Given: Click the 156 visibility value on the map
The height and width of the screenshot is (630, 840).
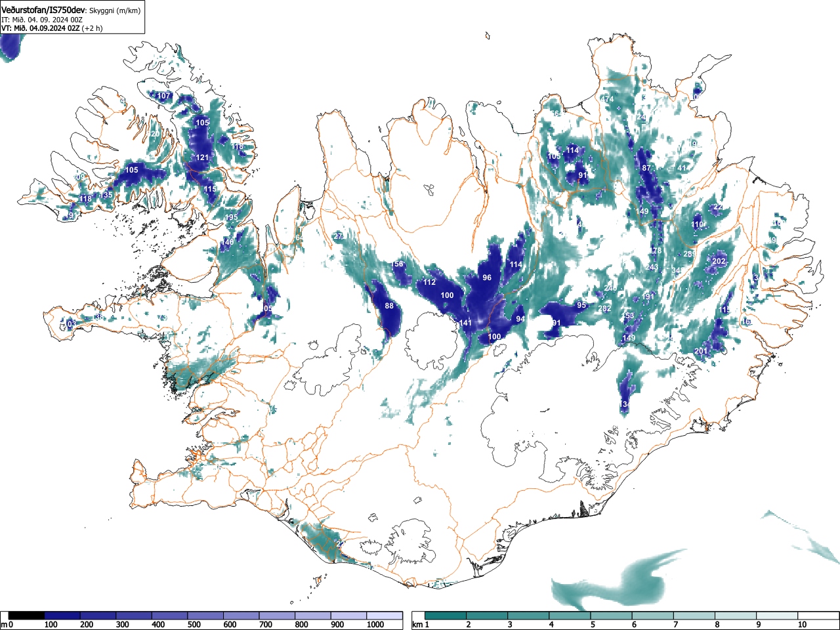Looking at the screenshot, I should 398,264.
